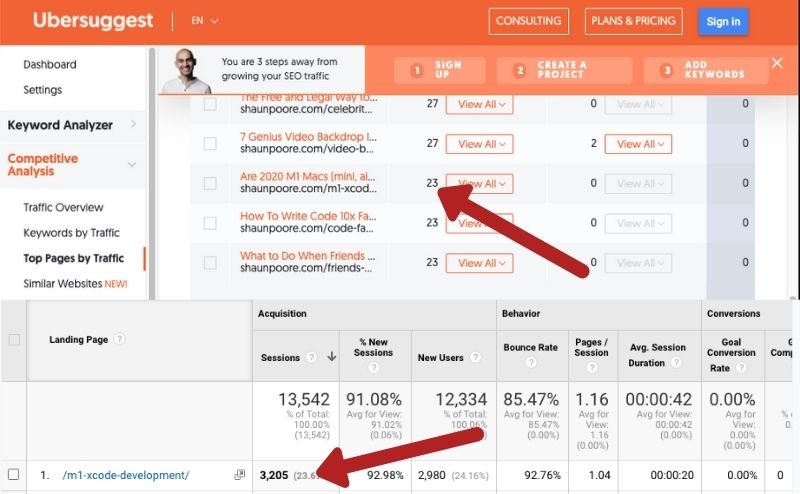Open How To Write Code 10x link
Viewport: 800px width, 494px height.
point(308,216)
